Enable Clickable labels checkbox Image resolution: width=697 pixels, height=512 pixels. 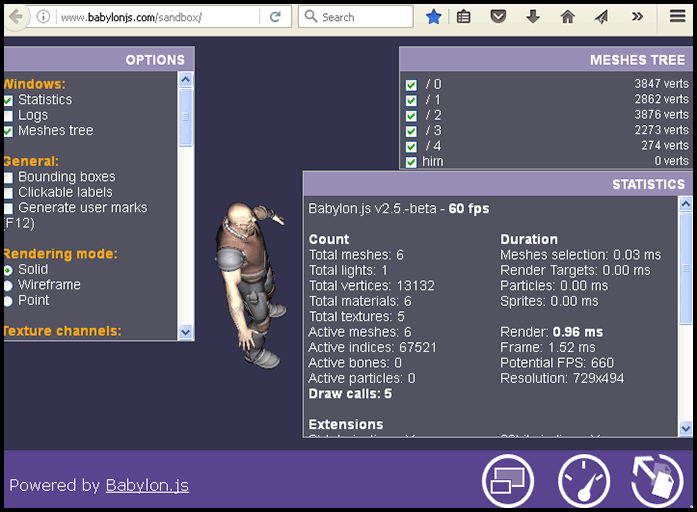(x=8, y=193)
